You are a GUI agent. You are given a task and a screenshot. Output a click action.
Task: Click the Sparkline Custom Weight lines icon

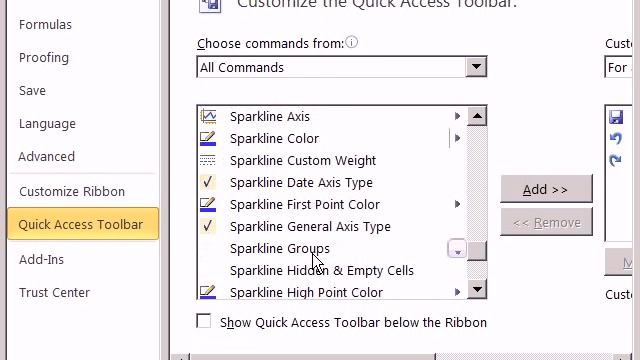208,160
